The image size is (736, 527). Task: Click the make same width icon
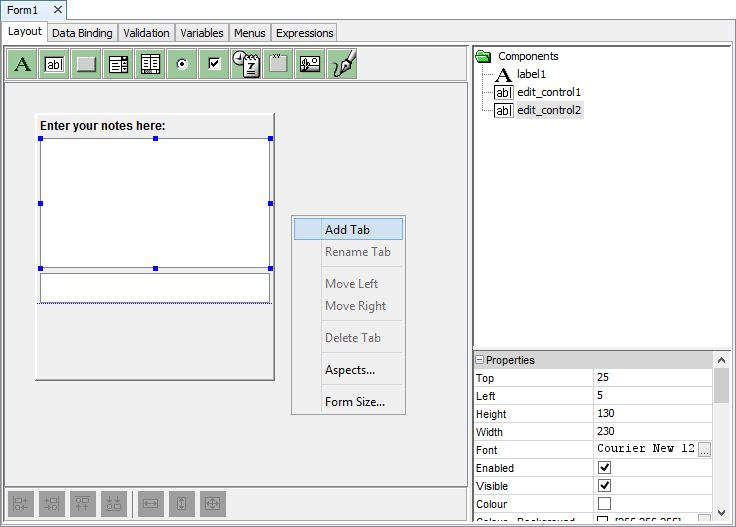click(150, 504)
